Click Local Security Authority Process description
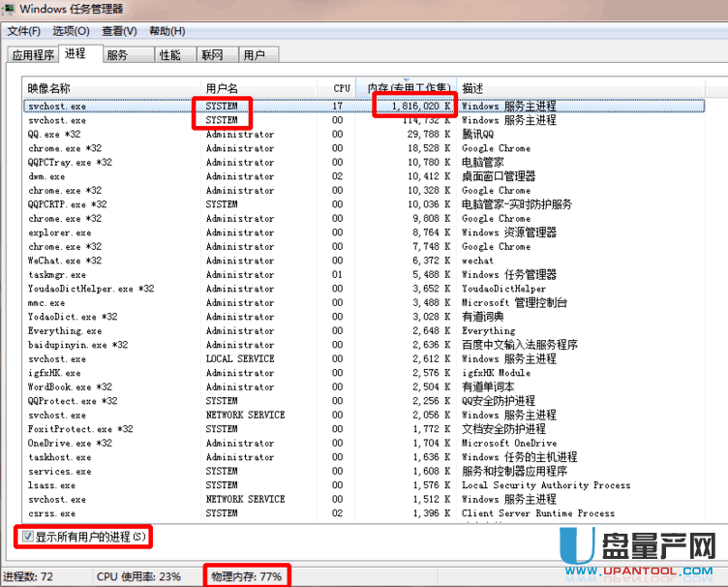Viewport: 728px width, 587px height. pos(546,485)
